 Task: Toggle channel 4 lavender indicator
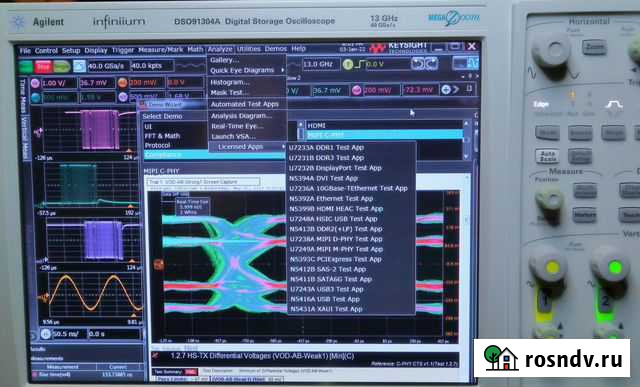tap(123, 97)
